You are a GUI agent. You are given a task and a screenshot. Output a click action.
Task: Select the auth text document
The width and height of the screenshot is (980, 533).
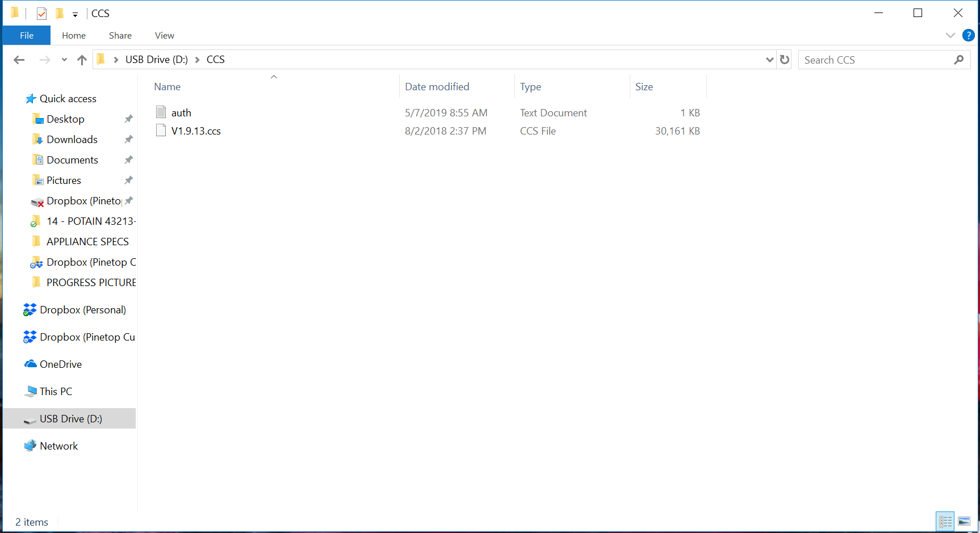[x=181, y=113]
